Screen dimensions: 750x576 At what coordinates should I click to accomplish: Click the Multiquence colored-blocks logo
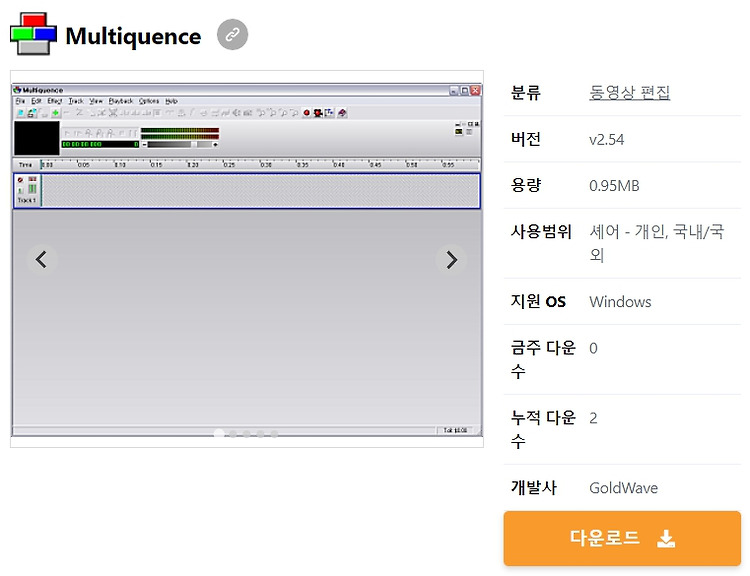pyautogui.click(x=33, y=34)
